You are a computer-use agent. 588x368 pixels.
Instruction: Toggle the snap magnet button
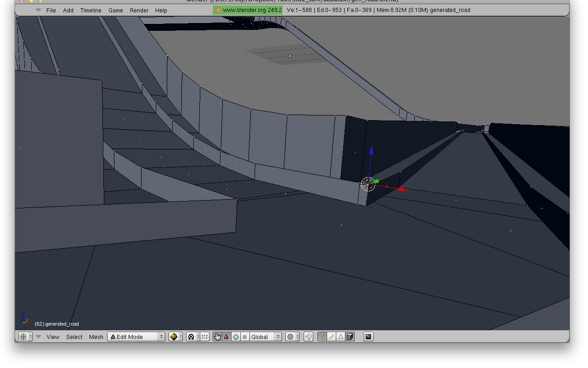(309, 337)
